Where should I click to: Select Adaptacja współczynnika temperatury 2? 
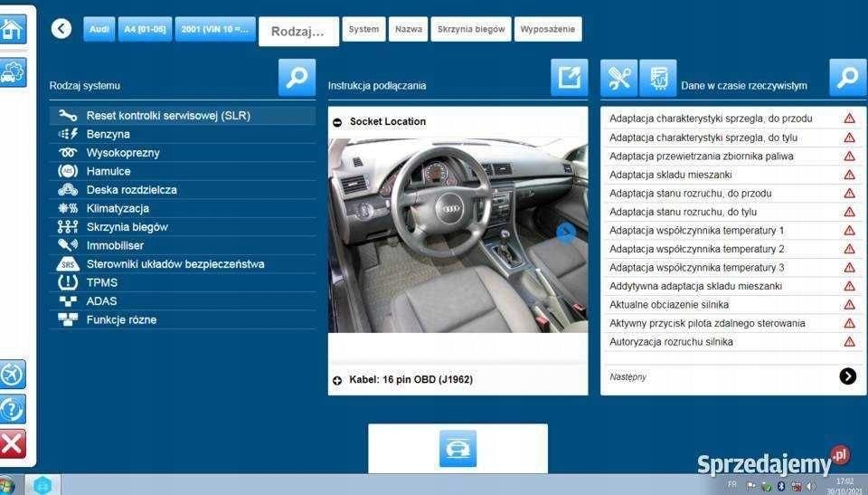(x=732, y=249)
